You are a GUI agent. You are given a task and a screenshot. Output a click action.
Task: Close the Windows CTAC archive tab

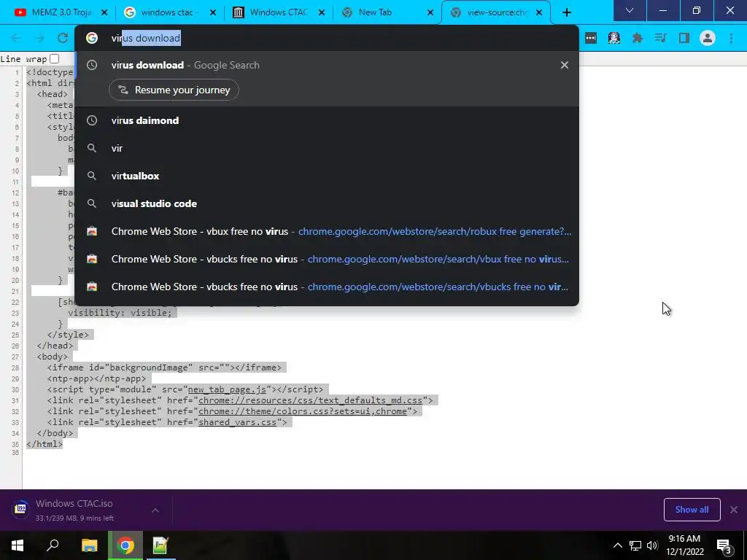[322, 12]
